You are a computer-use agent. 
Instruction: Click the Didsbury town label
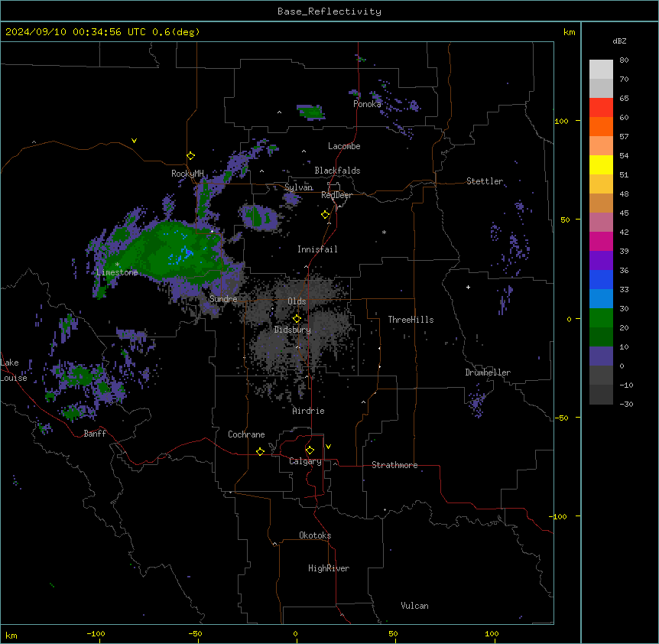[293, 330]
